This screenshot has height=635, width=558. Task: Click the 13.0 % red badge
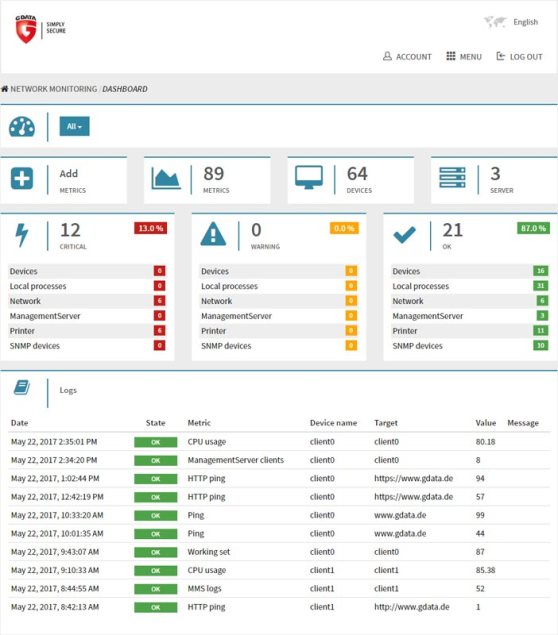tap(151, 228)
